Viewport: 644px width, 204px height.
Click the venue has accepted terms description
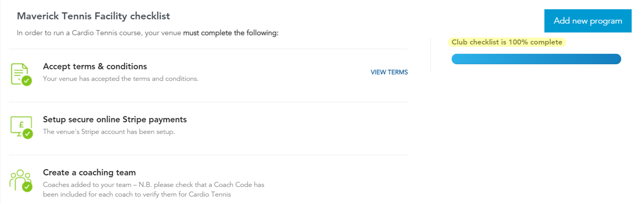tap(121, 79)
